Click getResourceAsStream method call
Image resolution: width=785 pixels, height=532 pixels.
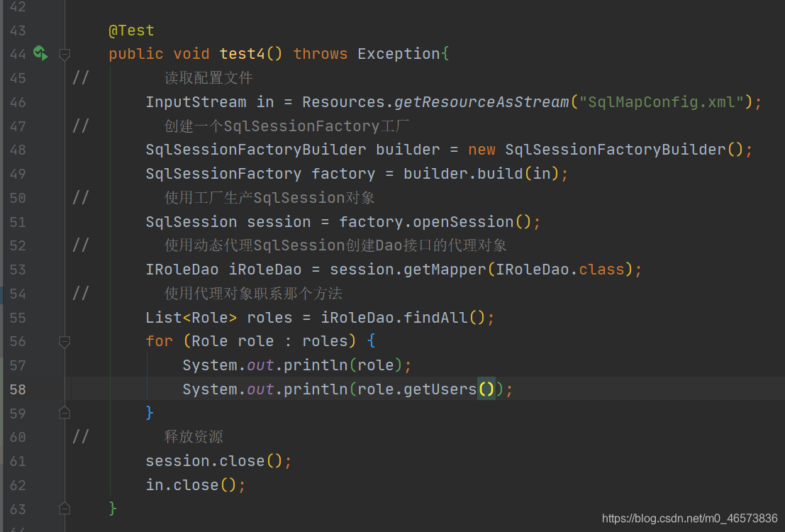pos(481,102)
